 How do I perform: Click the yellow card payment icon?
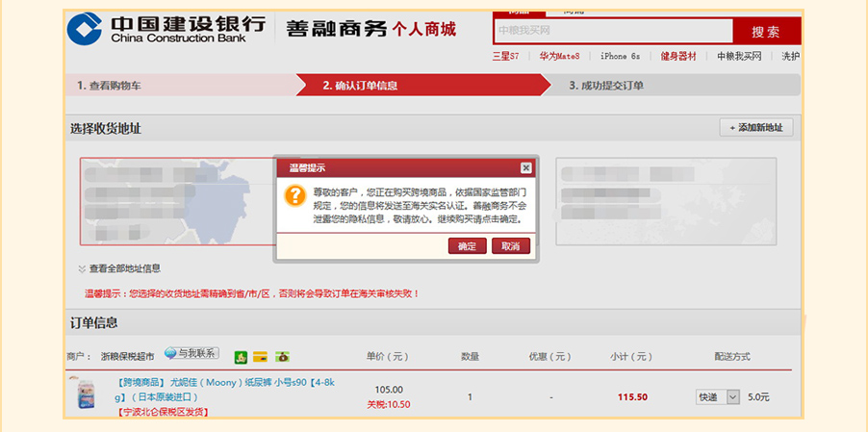click(x=260, y=357)
